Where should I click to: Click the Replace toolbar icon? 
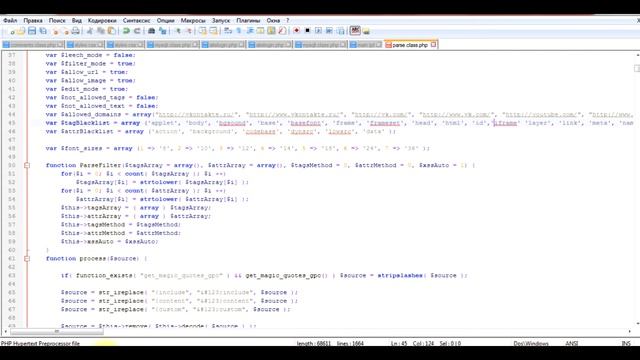click(x=162, y=31)
